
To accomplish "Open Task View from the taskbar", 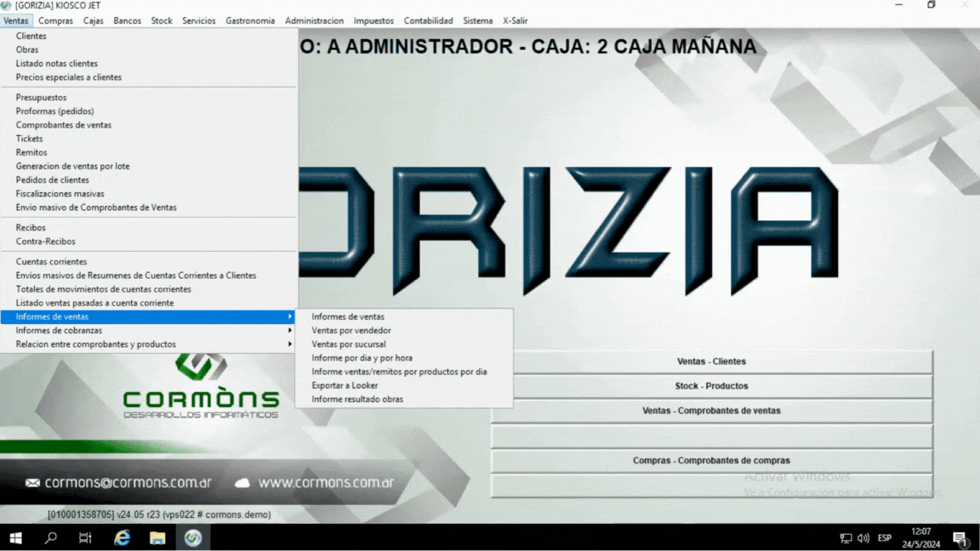I will coord(85,538).
